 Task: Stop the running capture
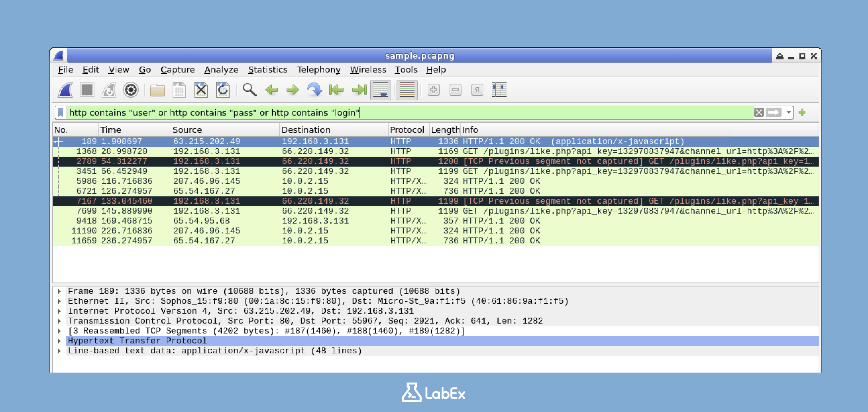87,90
